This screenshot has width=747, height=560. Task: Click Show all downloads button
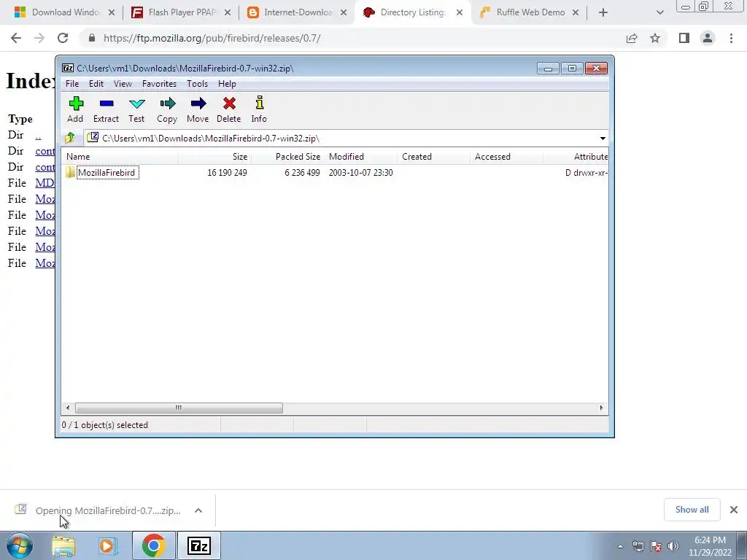click(x=692, y=510)
